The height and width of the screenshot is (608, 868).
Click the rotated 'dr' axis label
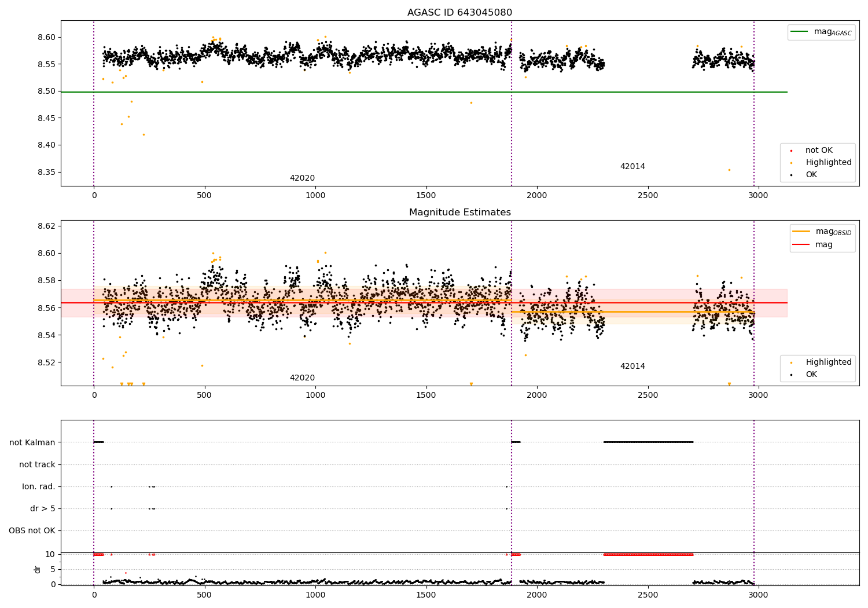38,569
